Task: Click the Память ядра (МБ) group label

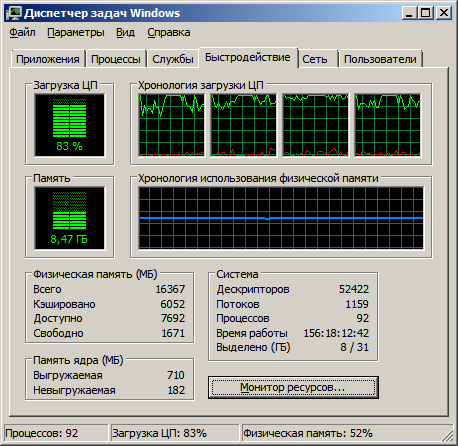Action: coord(78,360)
